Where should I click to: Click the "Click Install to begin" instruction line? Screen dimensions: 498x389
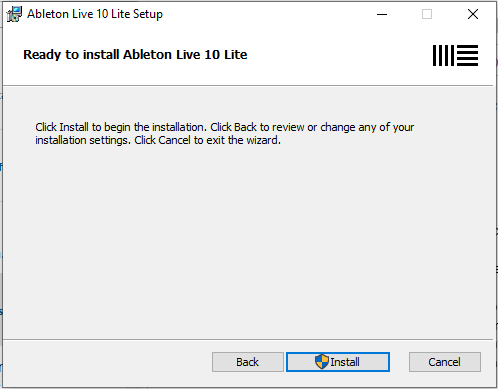click(x=224, y=127)
